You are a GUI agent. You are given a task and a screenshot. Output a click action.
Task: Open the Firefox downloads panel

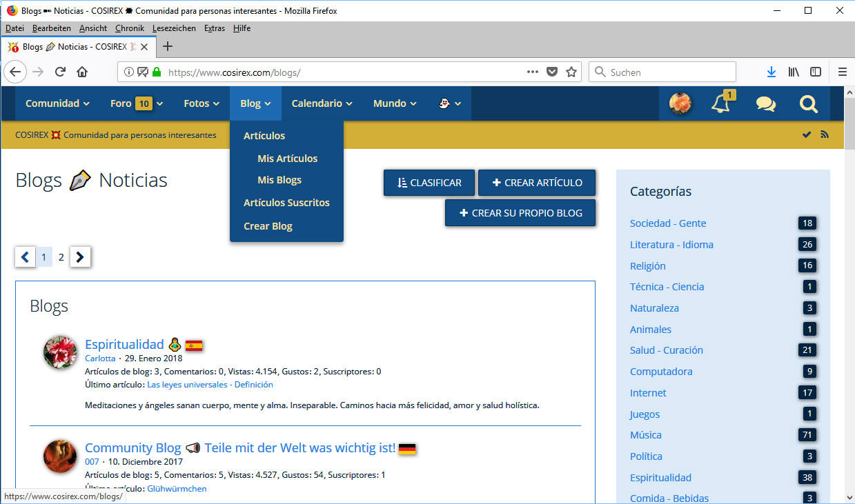pos(772,72)
